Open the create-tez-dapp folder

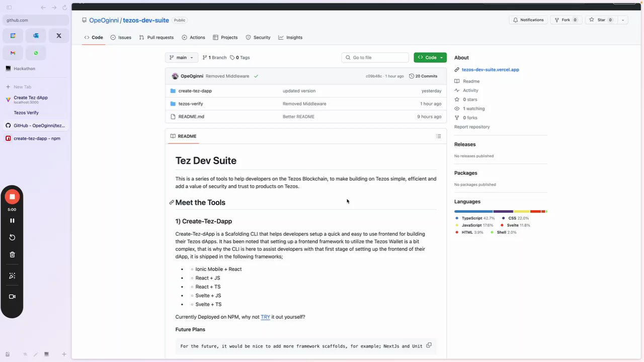(x=195, y=91)
